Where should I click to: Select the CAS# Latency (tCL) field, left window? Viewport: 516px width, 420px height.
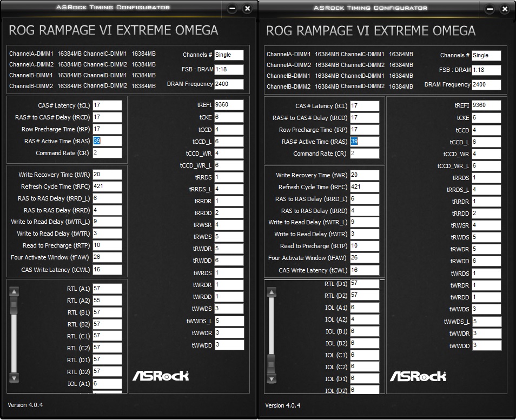click(x=107, y=105)
